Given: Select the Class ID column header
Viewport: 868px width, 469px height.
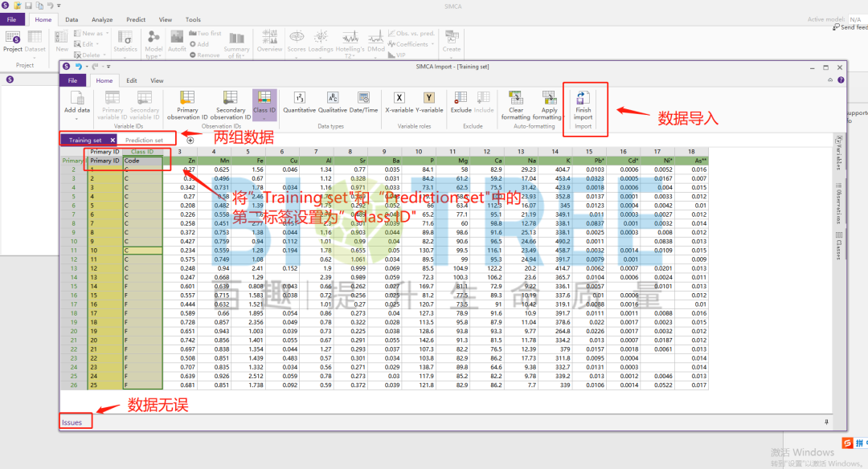Looking at the screenshot, I should [142, 151].
